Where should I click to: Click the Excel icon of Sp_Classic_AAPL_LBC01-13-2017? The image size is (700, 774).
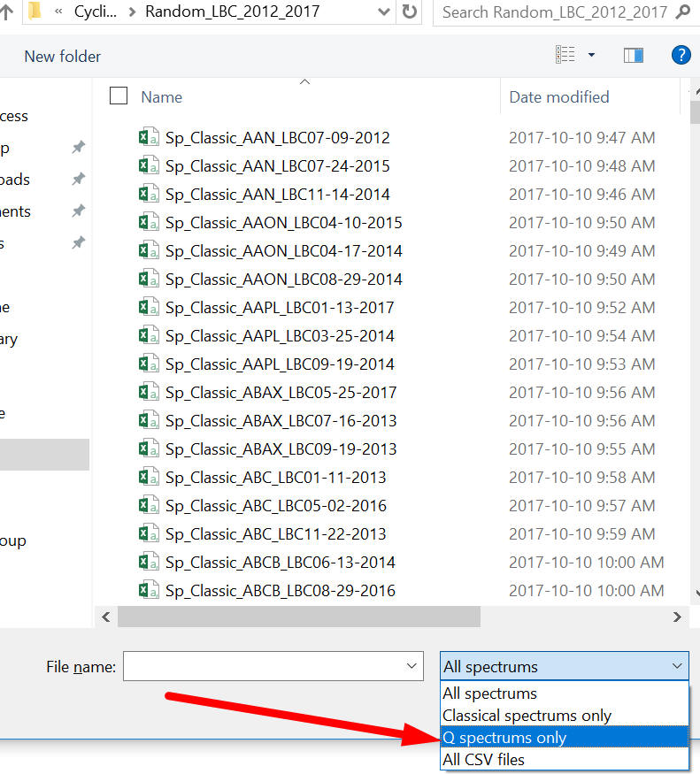[x=148, y=307]
